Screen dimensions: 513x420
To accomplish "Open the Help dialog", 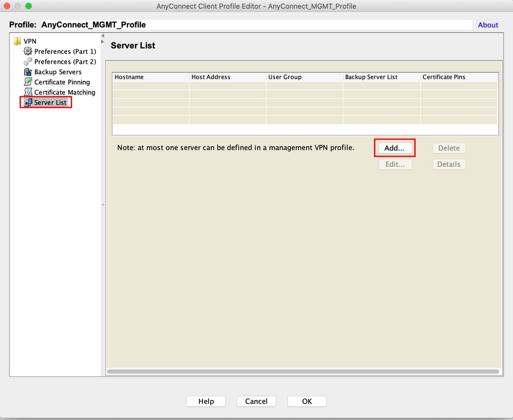I will coord(206,402).
